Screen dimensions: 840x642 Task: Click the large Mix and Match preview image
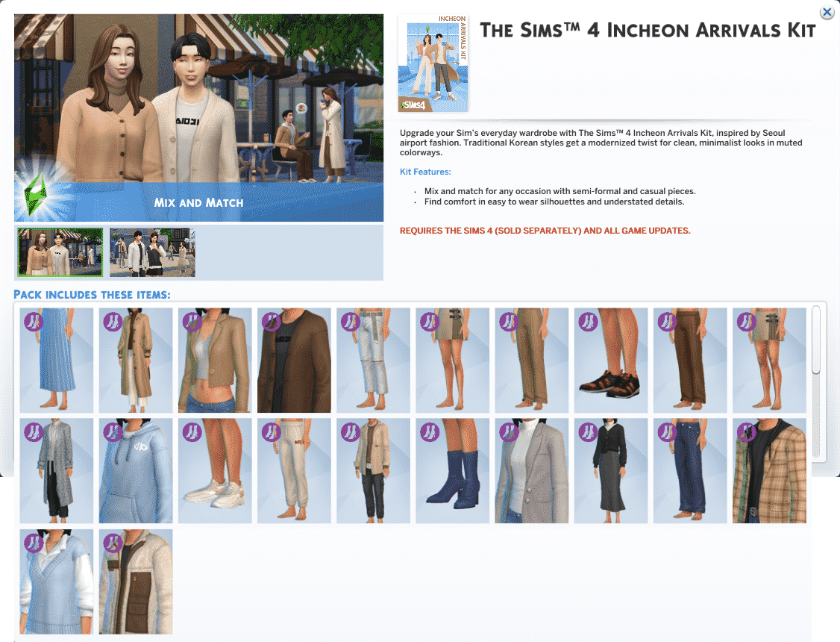(x=198, y=117)
